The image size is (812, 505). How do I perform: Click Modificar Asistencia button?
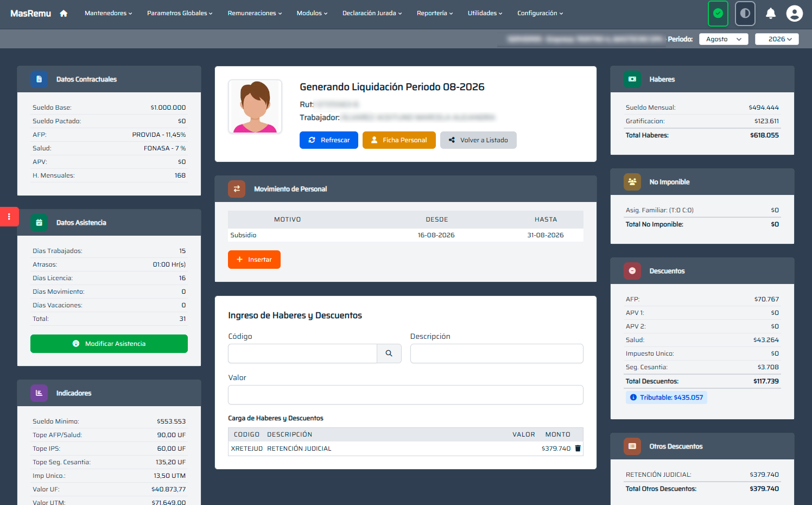point(109,344)
